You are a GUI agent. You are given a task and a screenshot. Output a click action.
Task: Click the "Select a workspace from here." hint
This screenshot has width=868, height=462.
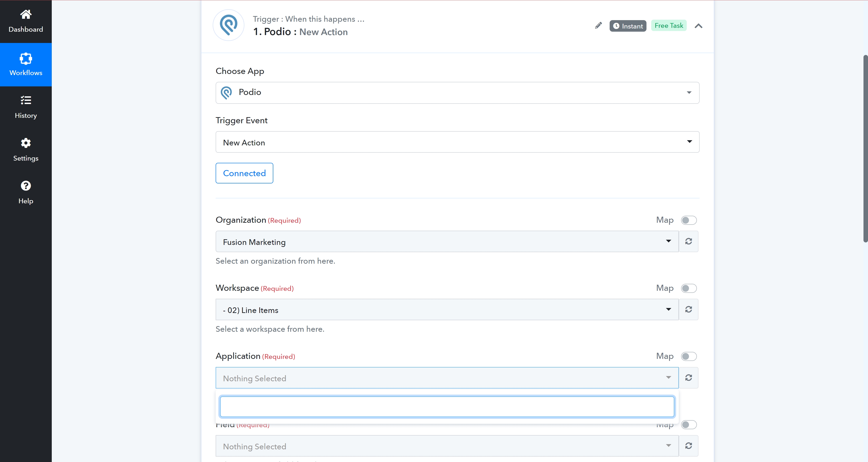[270, 329]
